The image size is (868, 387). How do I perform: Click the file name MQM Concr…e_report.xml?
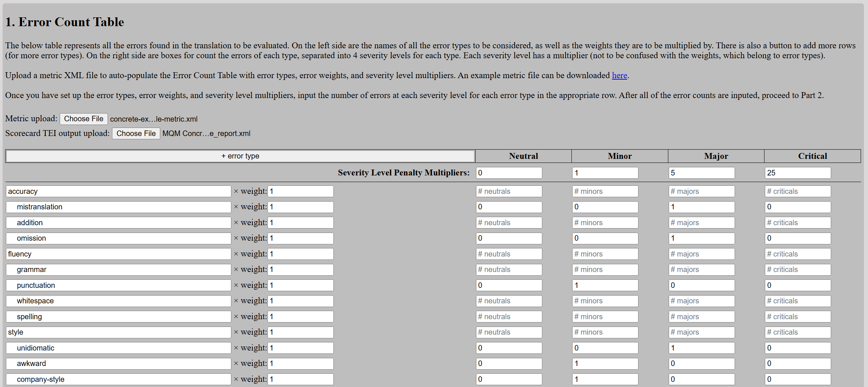206,133
